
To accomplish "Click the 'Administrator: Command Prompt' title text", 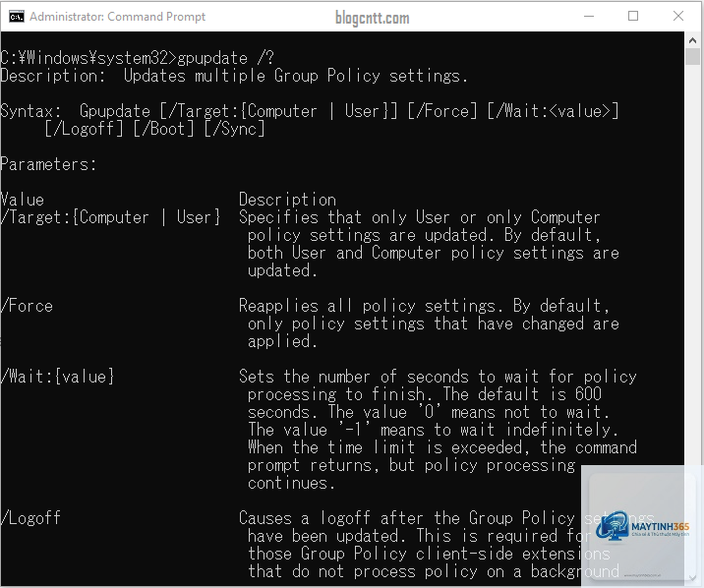I will point(117,17).
